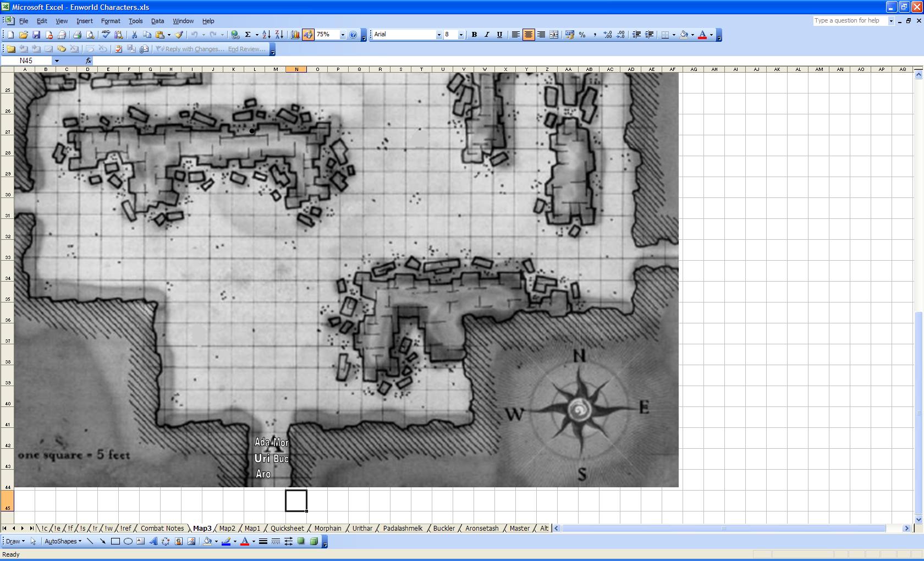Merge and center selected cells

point(554,35)
